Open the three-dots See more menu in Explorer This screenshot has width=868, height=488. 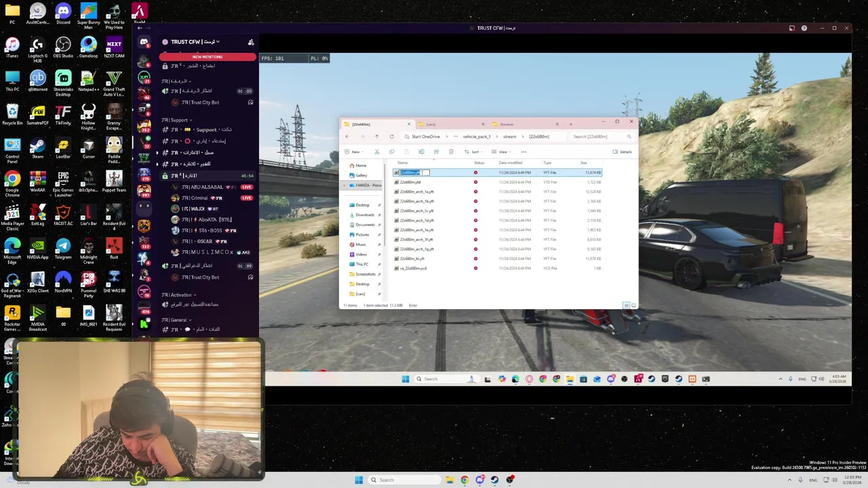[524, 152]
